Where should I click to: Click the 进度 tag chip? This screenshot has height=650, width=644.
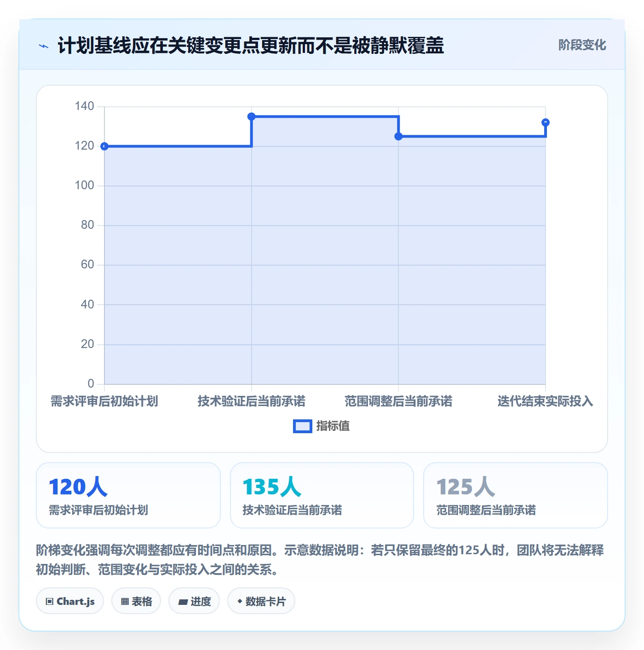coord(194,601)
